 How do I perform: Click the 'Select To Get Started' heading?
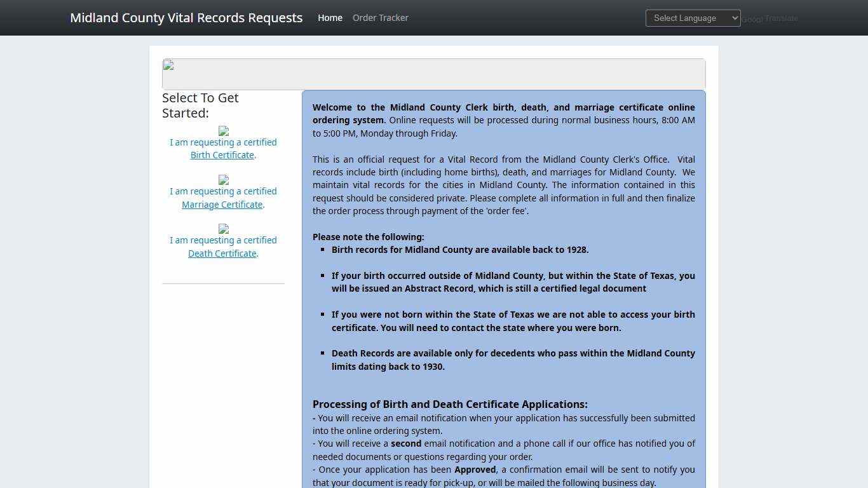pos(200,105)
